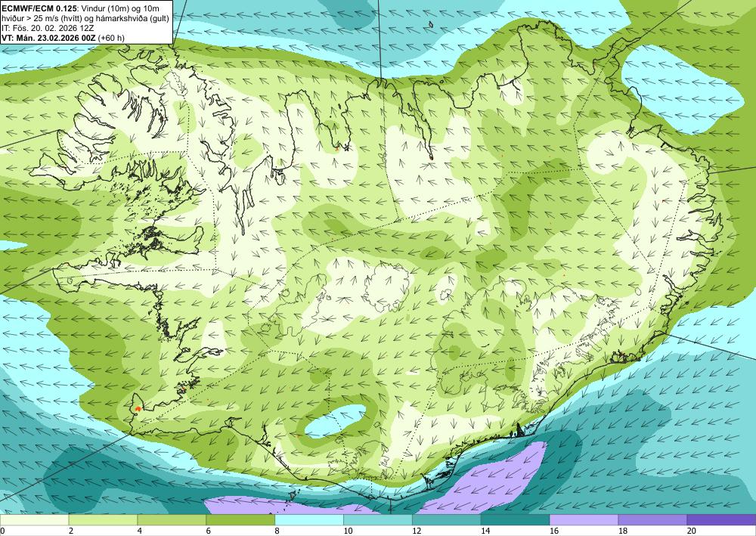
Task: Select the light green 2–4 legend swatch
Action: pos(103,519)
